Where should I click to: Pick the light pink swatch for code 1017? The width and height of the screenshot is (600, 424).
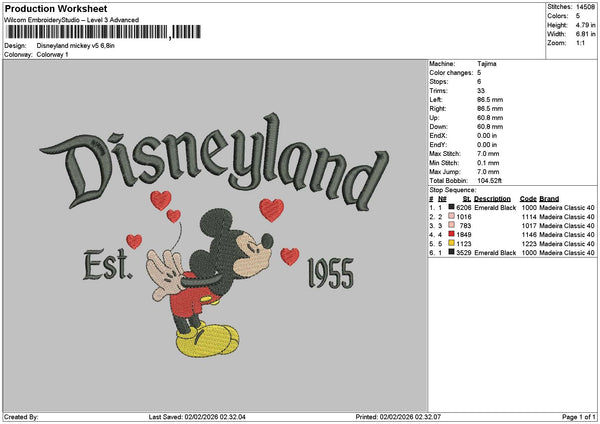[x=450, y=225]
